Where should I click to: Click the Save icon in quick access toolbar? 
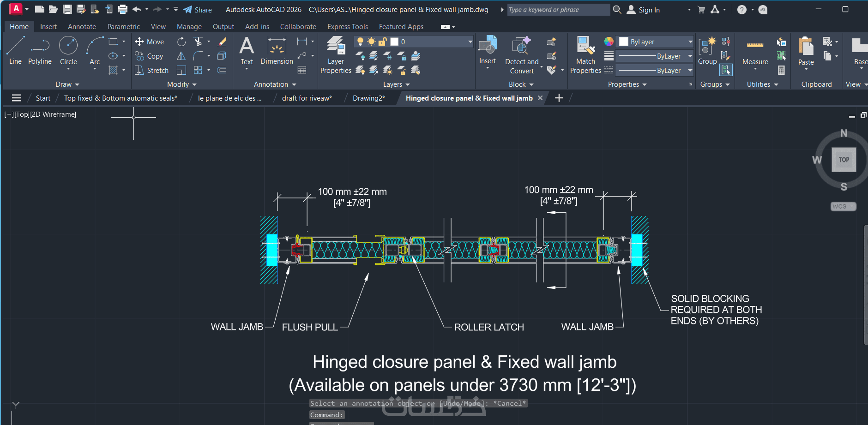pos(67,9)
